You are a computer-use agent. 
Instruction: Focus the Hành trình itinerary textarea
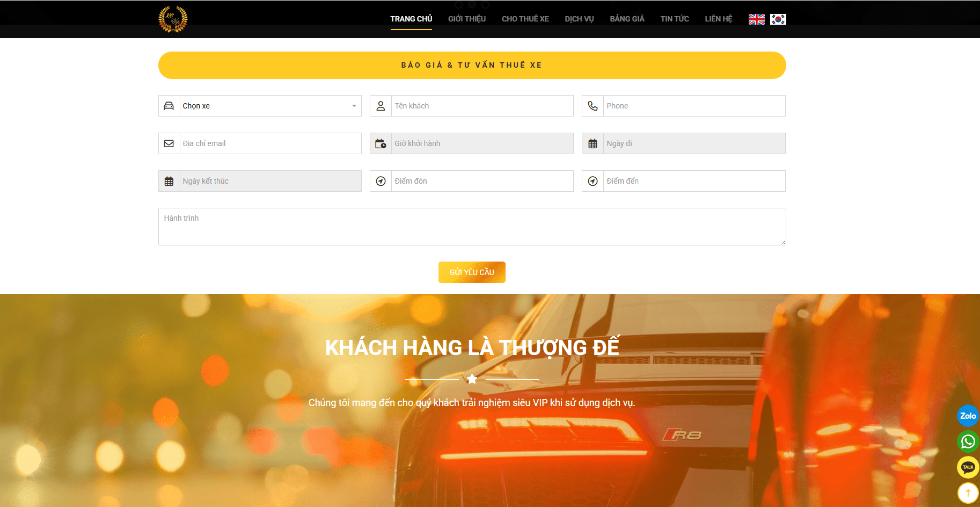[472, 227]
